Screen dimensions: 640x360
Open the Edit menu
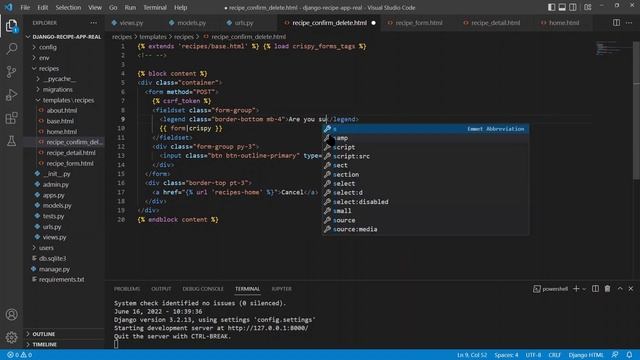click(x=42, y=7)
